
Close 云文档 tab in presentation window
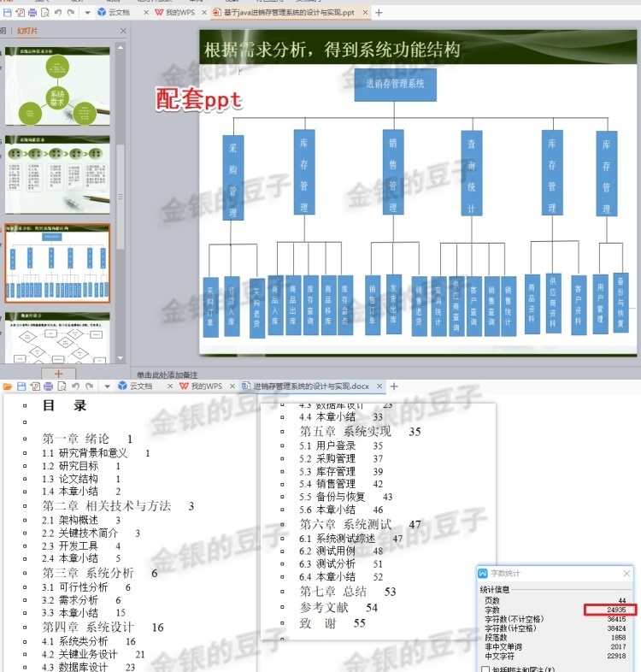click(x=146, y=13)
